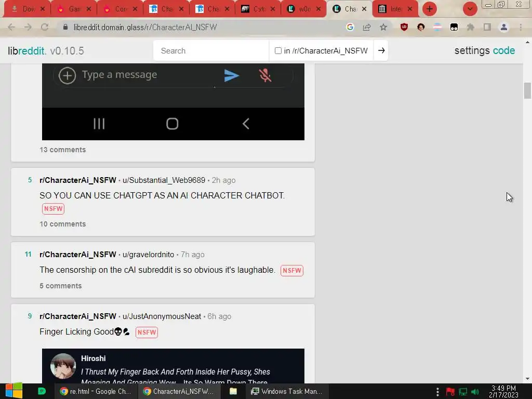
Task: Enable search in /r/CharacterAi_NSFW checkbox
Action: [278, 50]
